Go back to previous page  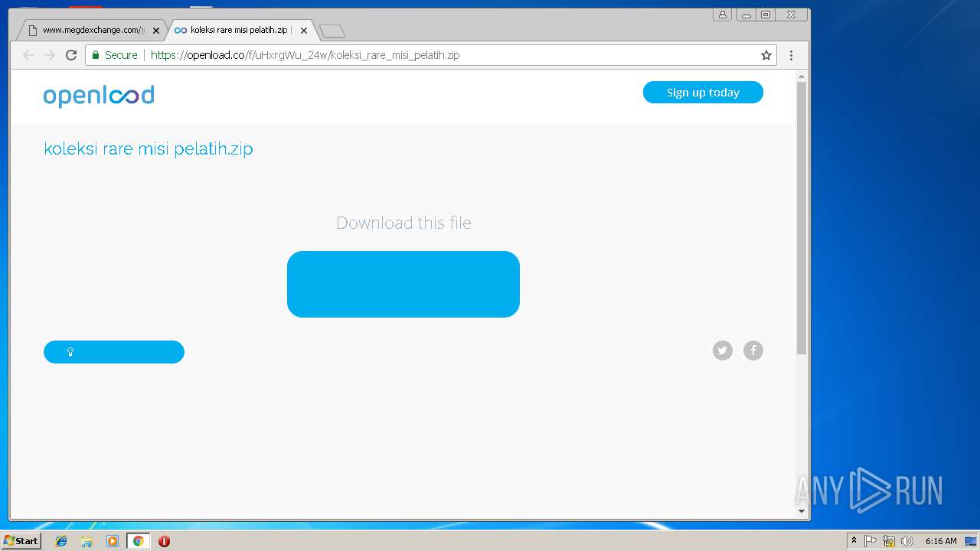click(x=28, y=55)
